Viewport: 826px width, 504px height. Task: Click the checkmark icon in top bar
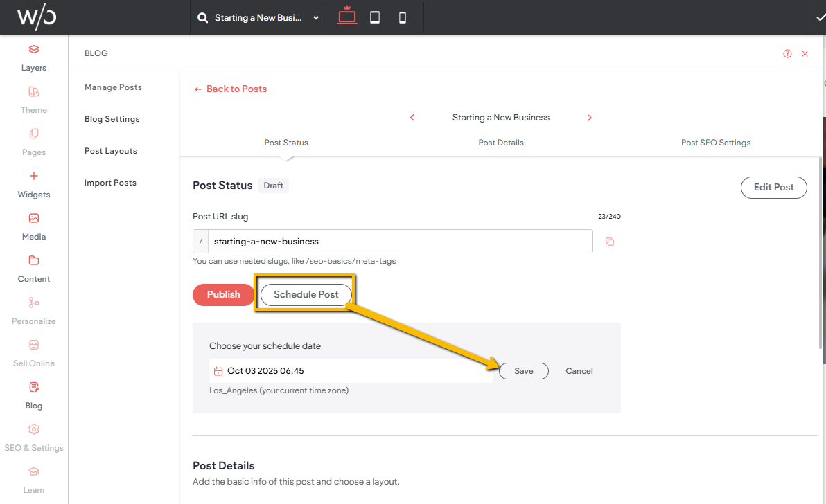820,18
